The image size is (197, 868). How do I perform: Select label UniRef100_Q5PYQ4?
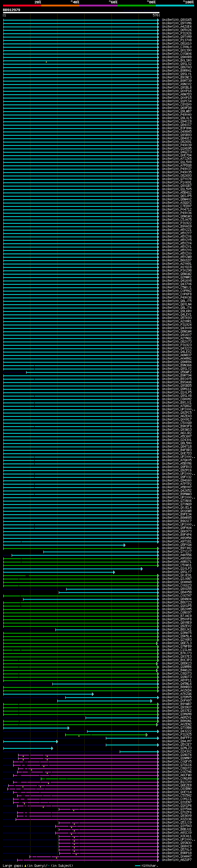click(177, 545)
